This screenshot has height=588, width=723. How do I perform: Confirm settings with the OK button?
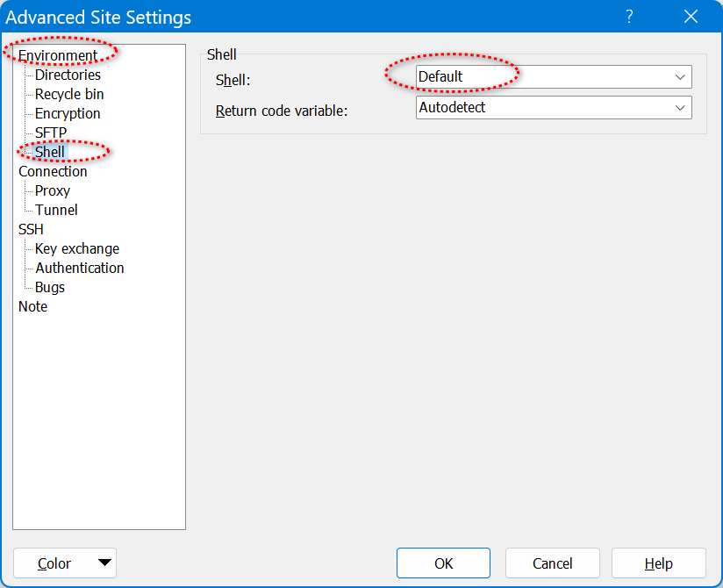tap(443, 563)
